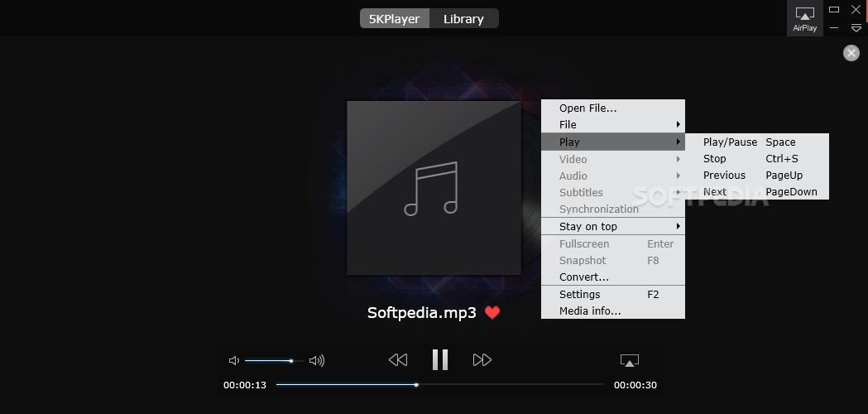868x414 pixels.
Task: Choose Next in the Play submenu
Action: (x=757, y=192)
